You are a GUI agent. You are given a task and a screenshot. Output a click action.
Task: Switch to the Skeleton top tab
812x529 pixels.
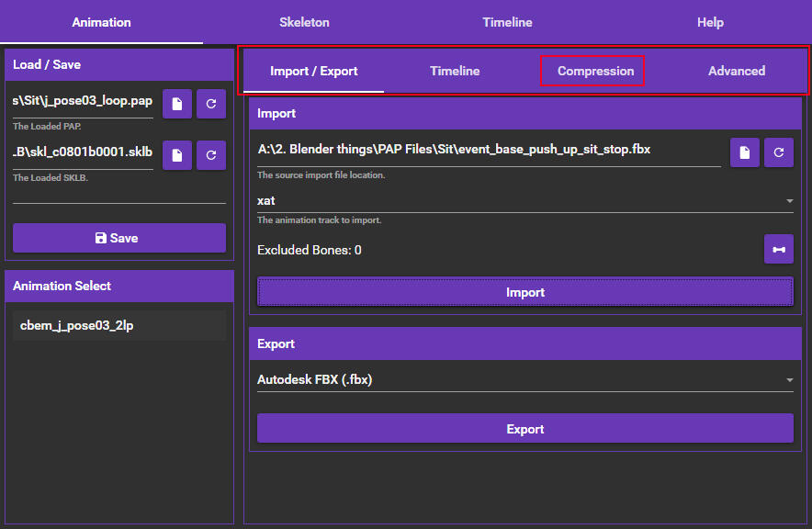point(304,22)
